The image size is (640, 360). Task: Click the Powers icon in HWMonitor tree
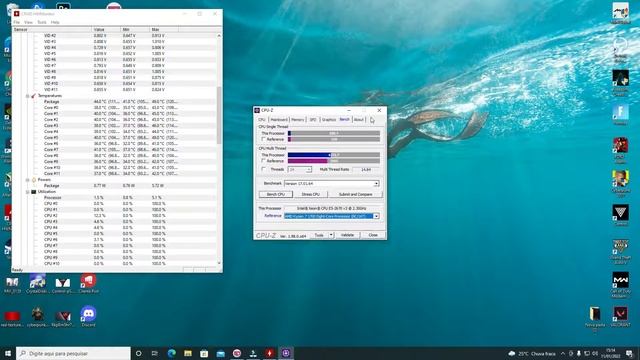[x=33, y=180]
